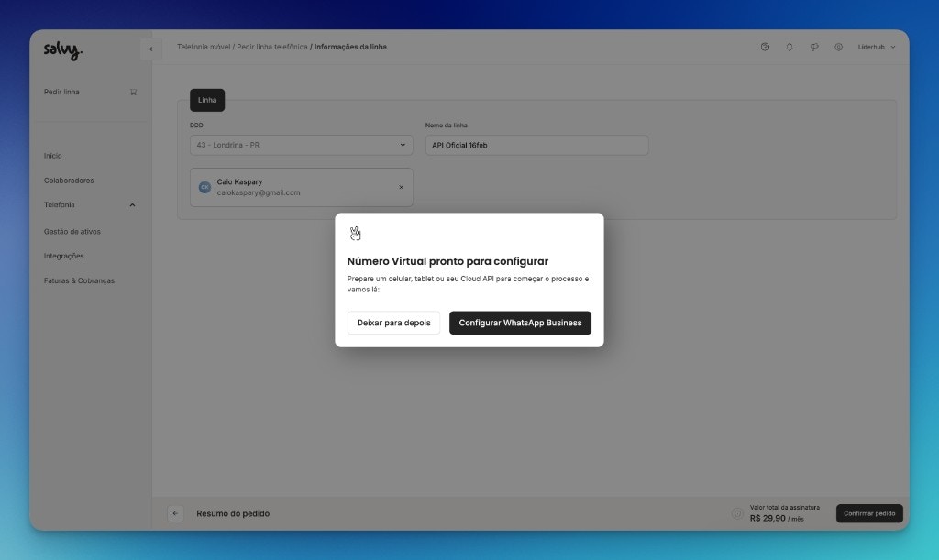Collapse the Telefonia menu section
The image size is (939, 560).
(x=132, y=205)
